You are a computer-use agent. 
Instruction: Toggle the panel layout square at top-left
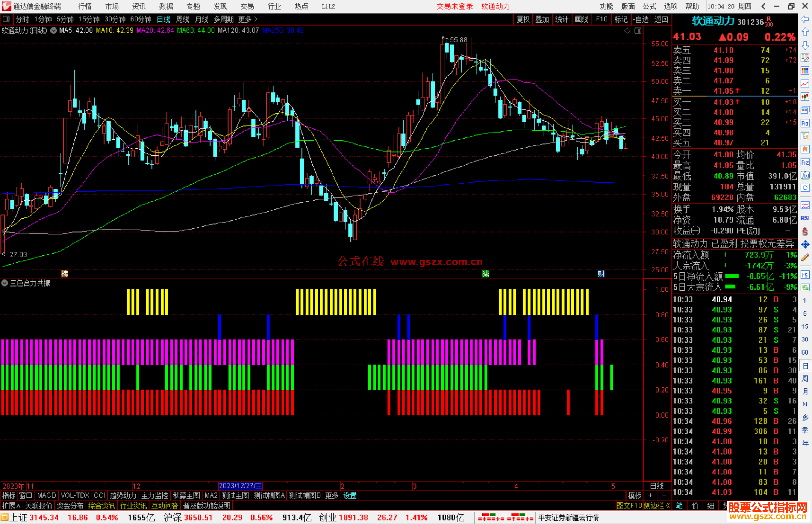pos(6,19)
